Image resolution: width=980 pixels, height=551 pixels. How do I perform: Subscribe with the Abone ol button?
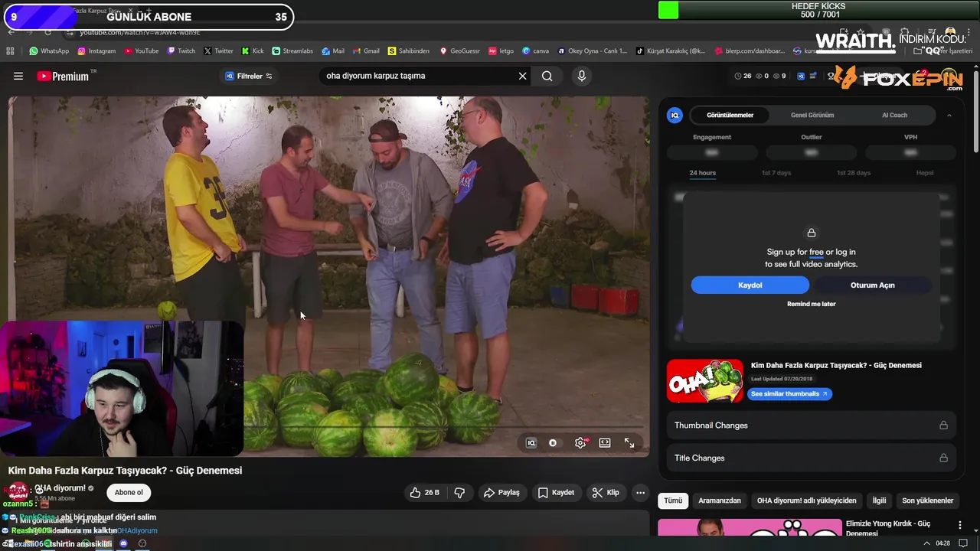point(129,493)
